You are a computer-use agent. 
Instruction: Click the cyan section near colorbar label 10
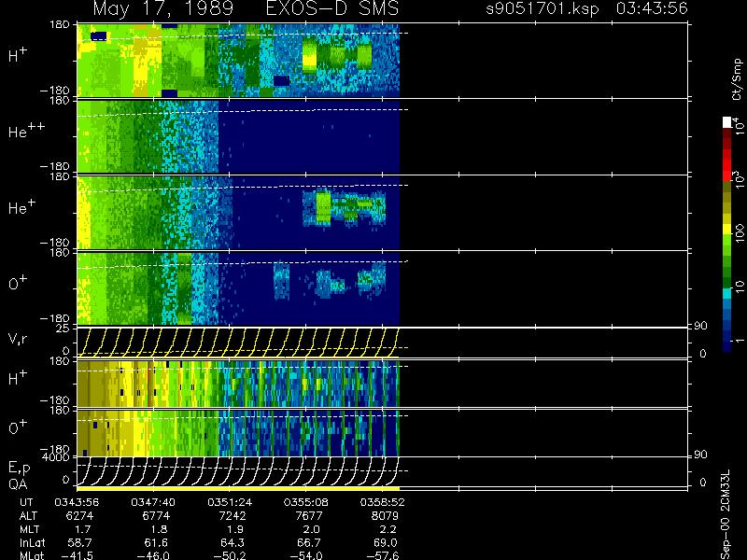tap(727, 294)
